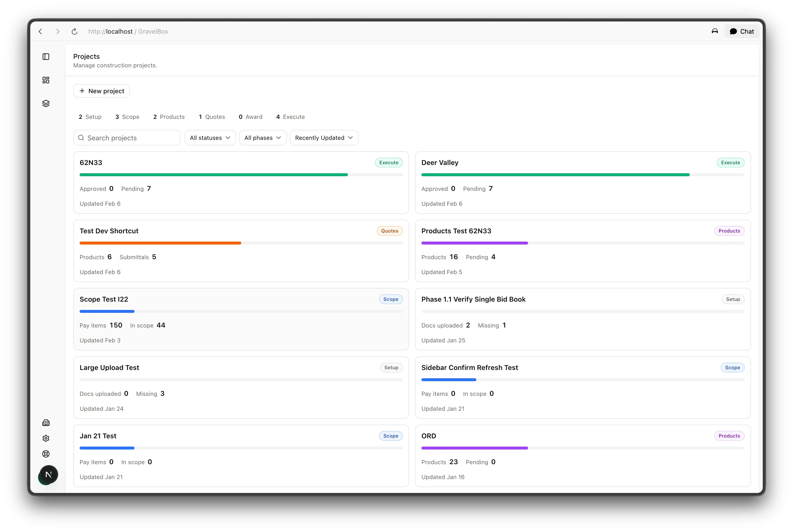This screenshot has width=793, height=532.
Task: Open settings via the gear icon
Action: [x=46, y=438]
